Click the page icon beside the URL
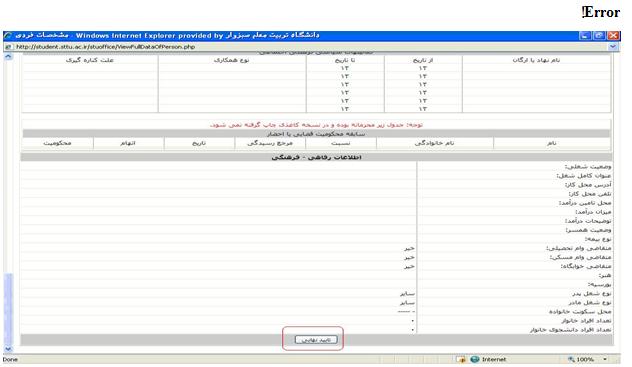The width and height of the screenshot is (632, 367). [8, 47]
